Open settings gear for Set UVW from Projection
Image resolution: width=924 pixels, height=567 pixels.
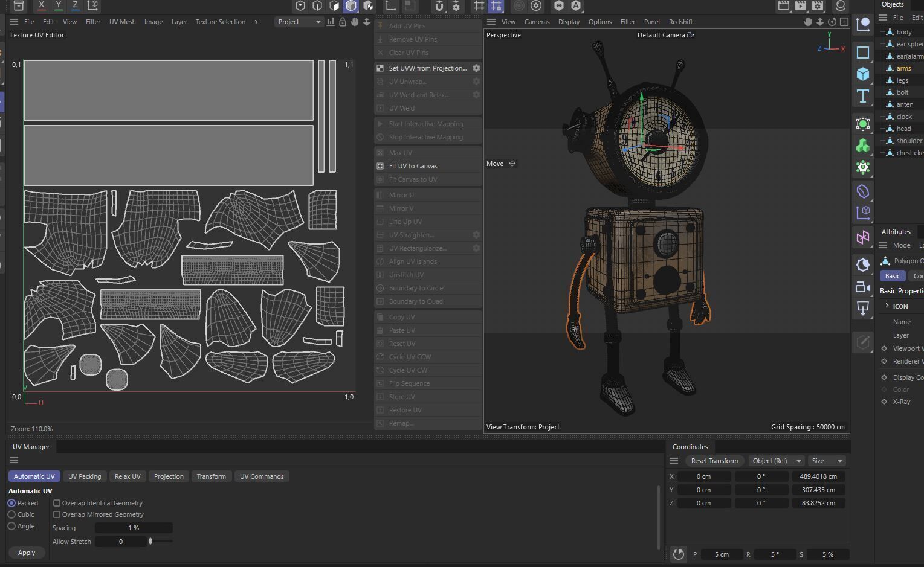pos(476,68)
